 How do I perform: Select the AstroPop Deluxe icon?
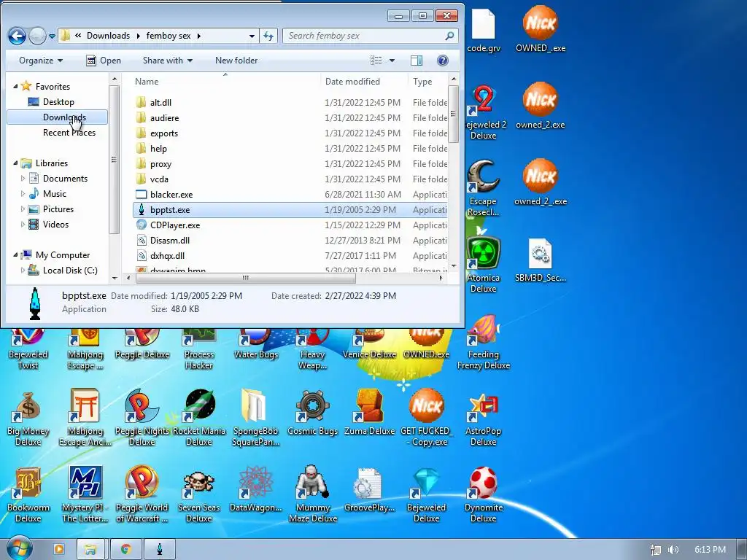point(483,418)
